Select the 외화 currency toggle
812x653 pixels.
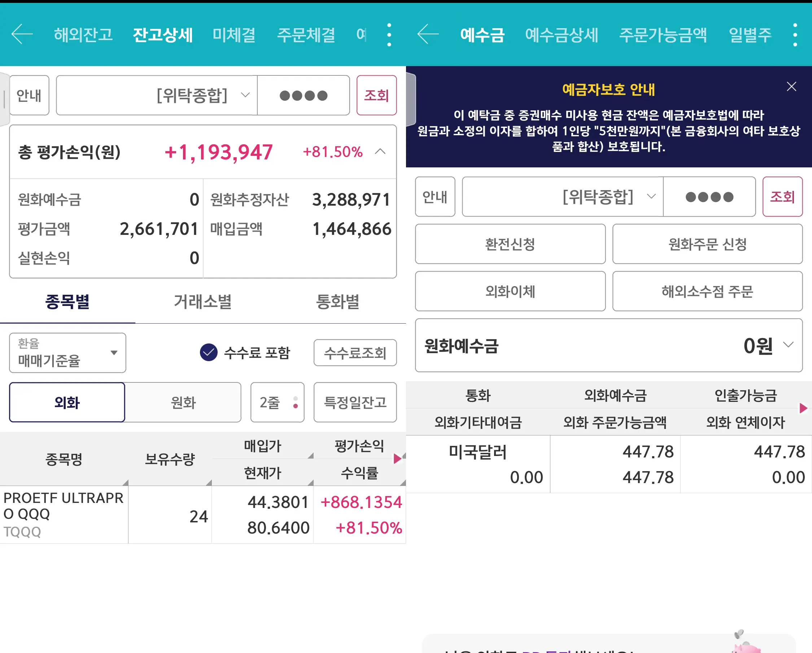coord(67,402)
